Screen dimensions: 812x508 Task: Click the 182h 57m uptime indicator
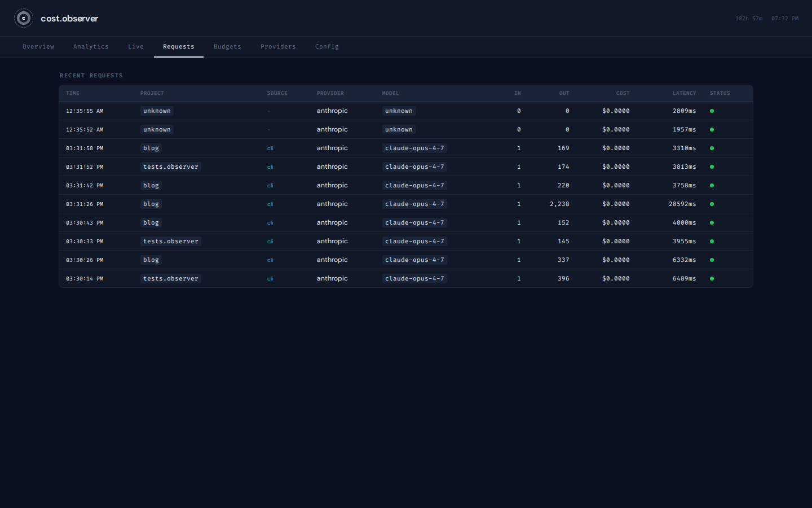point(749,19)
